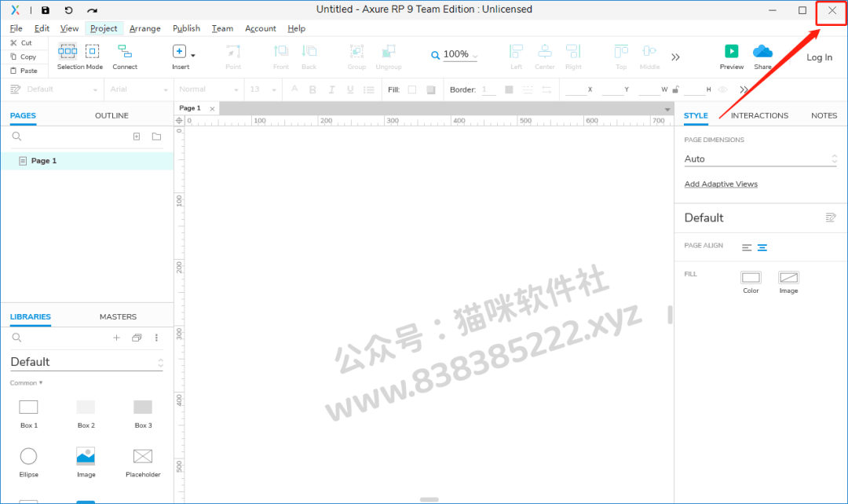Open the font size 13 dropdown

click(263, 89)
